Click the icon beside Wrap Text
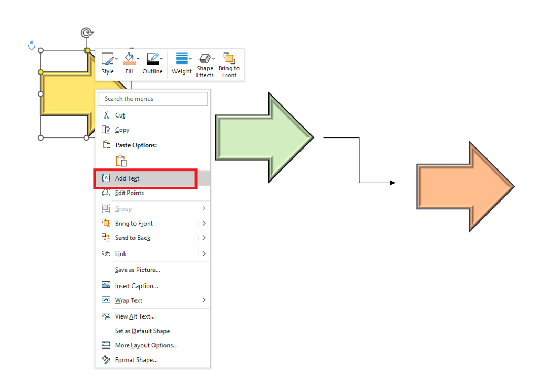Screen dimensions: 538x392 click(106, 300)
